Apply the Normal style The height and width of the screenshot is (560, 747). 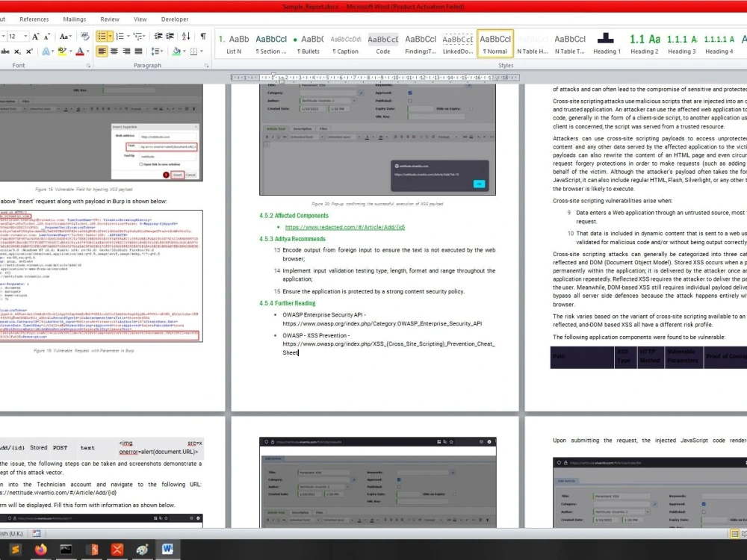495,44
